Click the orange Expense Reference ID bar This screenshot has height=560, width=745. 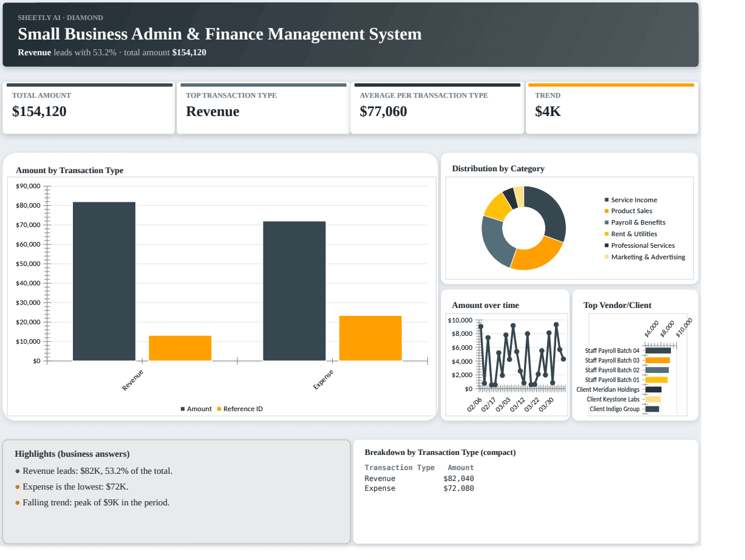370,338
